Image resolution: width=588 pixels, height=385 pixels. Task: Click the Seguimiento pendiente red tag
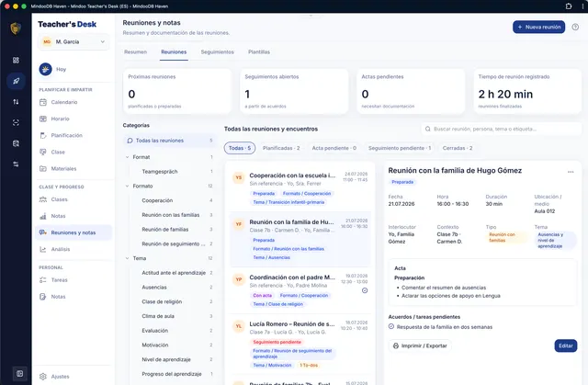[277, 342]
